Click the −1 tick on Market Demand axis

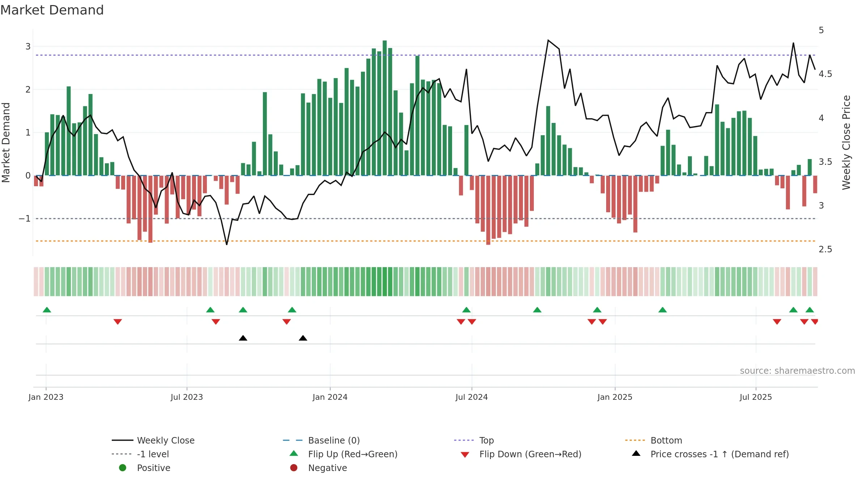[x=25, y=219]
